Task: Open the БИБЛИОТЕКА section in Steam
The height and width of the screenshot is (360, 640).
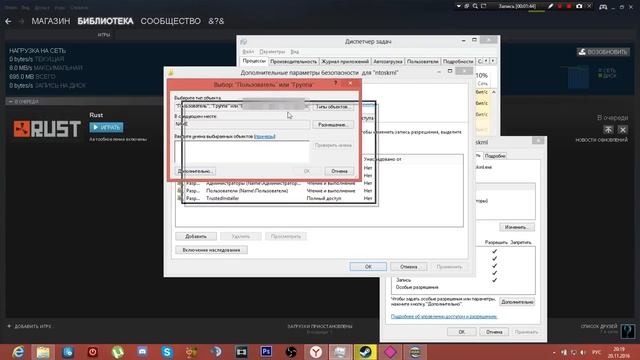Action: pos(105,21)
